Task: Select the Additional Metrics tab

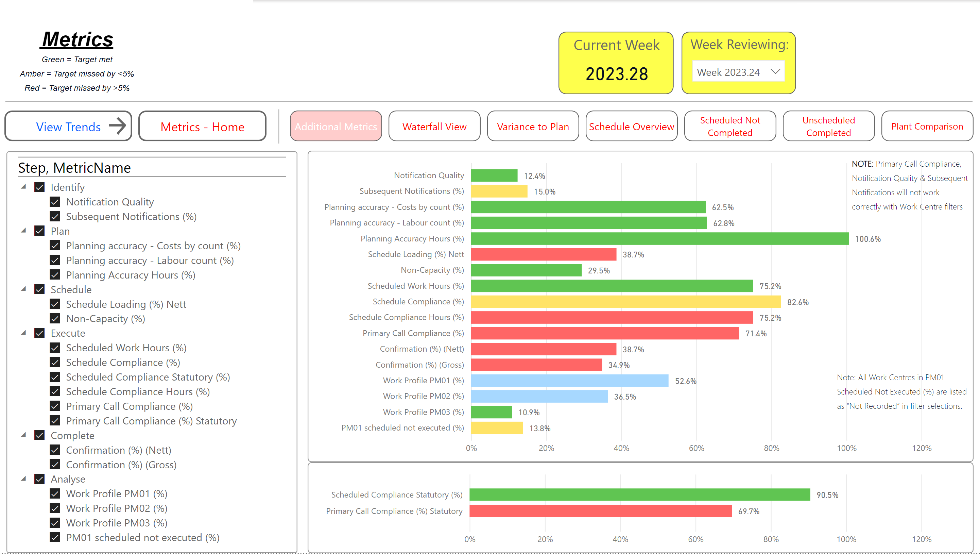Action: point(336,126)
